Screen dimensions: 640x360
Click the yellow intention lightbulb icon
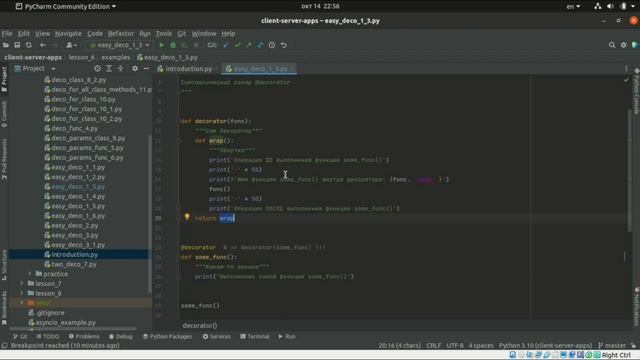[187, 218]
